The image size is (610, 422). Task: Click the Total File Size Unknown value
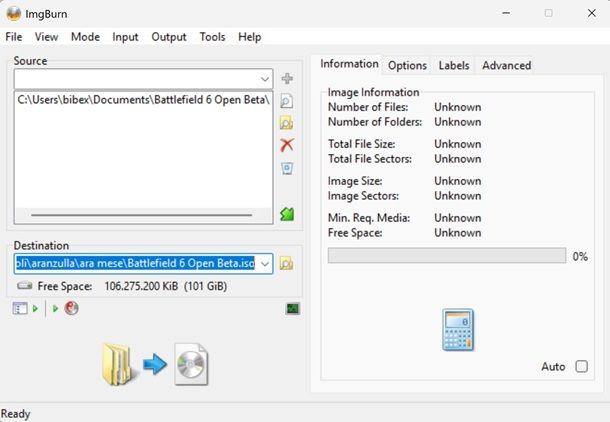[458, 144]
